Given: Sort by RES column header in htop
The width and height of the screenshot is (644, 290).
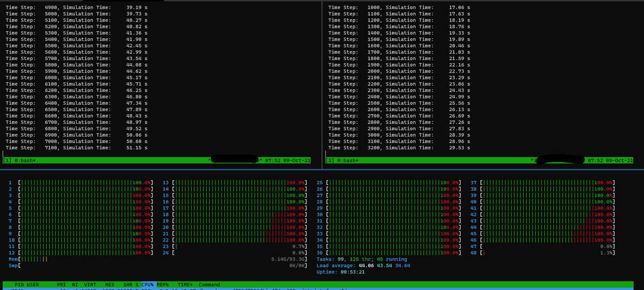Looking at the screenshot, I should click(109, 285).
